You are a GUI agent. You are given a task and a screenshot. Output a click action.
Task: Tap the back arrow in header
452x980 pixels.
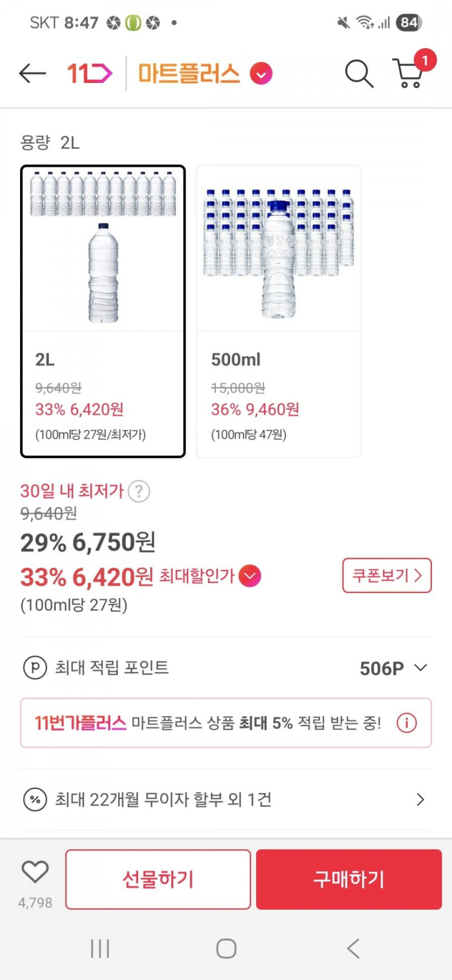(32, 73)
